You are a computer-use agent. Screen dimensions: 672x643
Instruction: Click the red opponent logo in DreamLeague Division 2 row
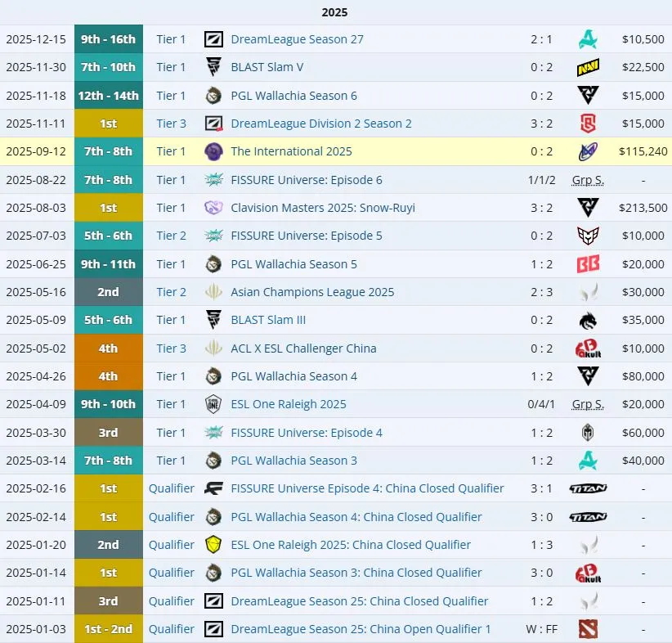pos(588,124)
